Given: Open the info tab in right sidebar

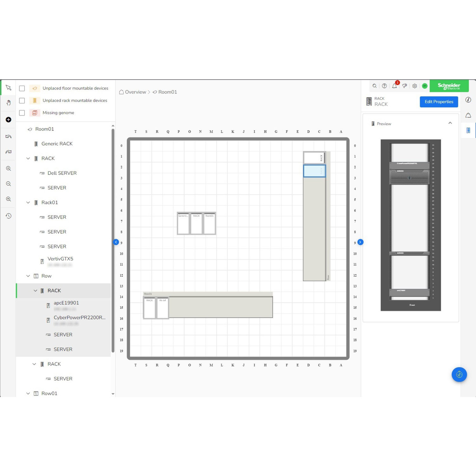Looking at the screenshot, I should pyautogui.click(x=468, y=100).
